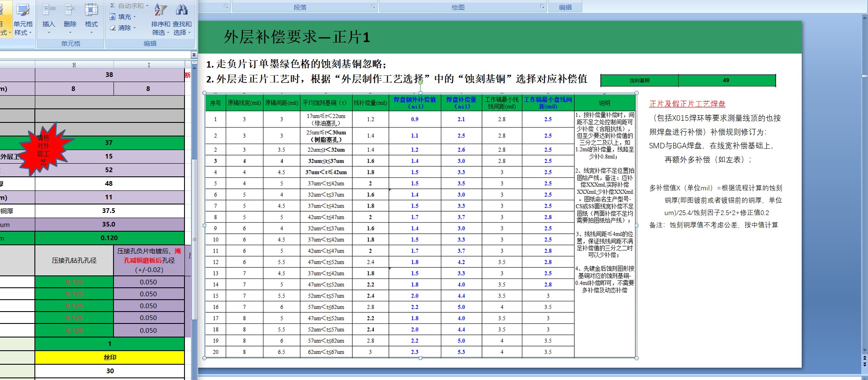The width and height of the screenshot is (868, 380).
Task: Expand the Excel formula bar
Action: click(194, 55)
